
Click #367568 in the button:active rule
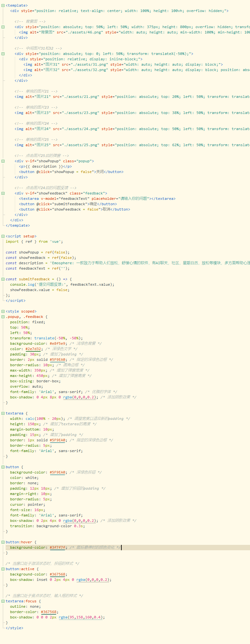coord(57,574)
